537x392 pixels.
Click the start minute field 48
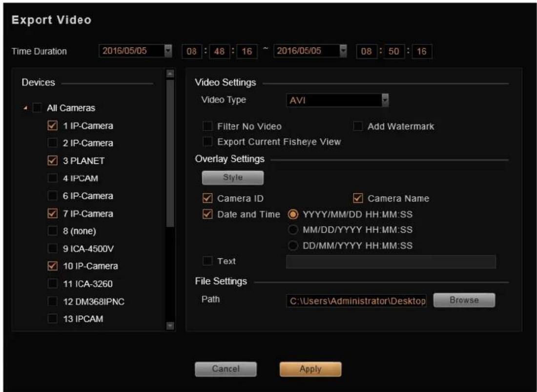tap(219, 51)
